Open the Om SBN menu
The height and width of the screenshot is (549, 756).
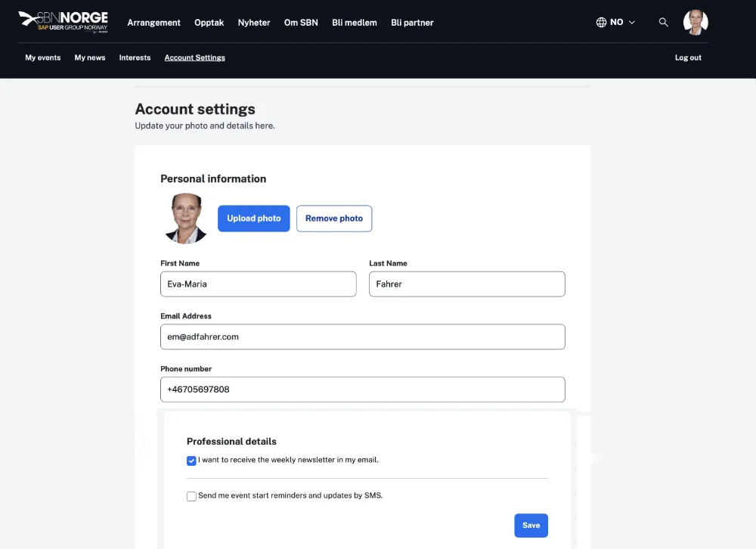point(301,23)
